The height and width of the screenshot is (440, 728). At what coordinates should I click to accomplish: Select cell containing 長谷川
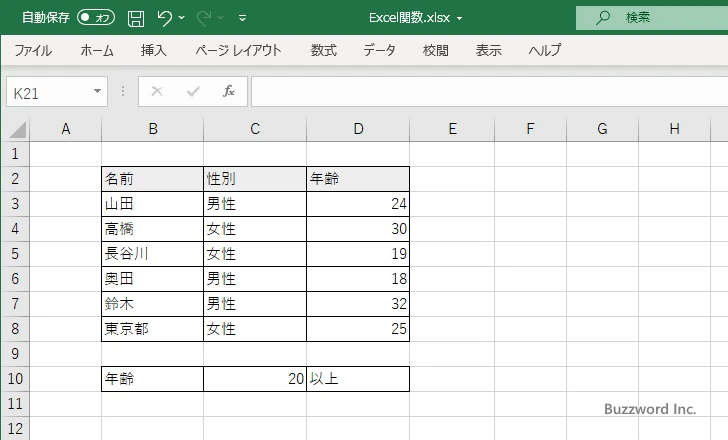pyautogui.click(x=152, y=254)
